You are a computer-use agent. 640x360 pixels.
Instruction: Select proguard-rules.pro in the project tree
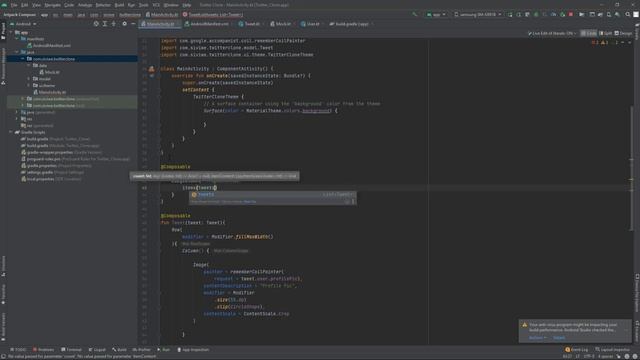[x=76, y=159]
